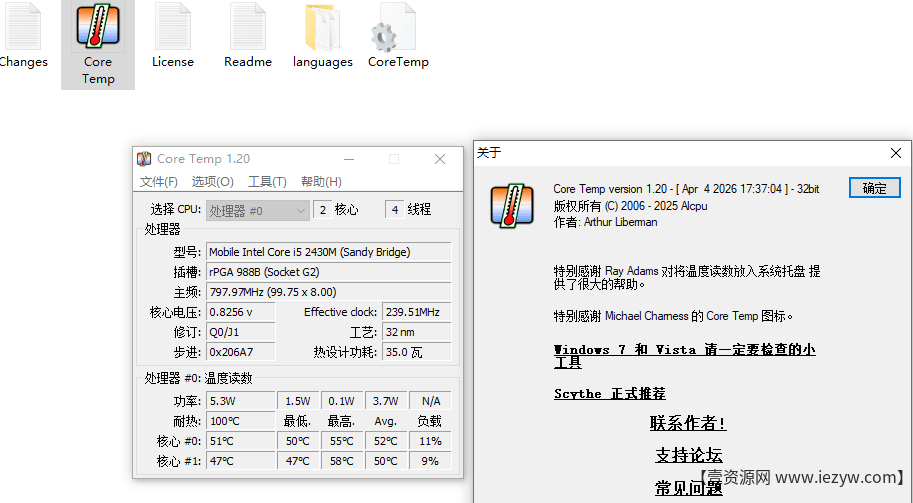Minimize the Core Temp 1.20 window
913x503 pixels.
pyautogui.click(x=349, y=159)
